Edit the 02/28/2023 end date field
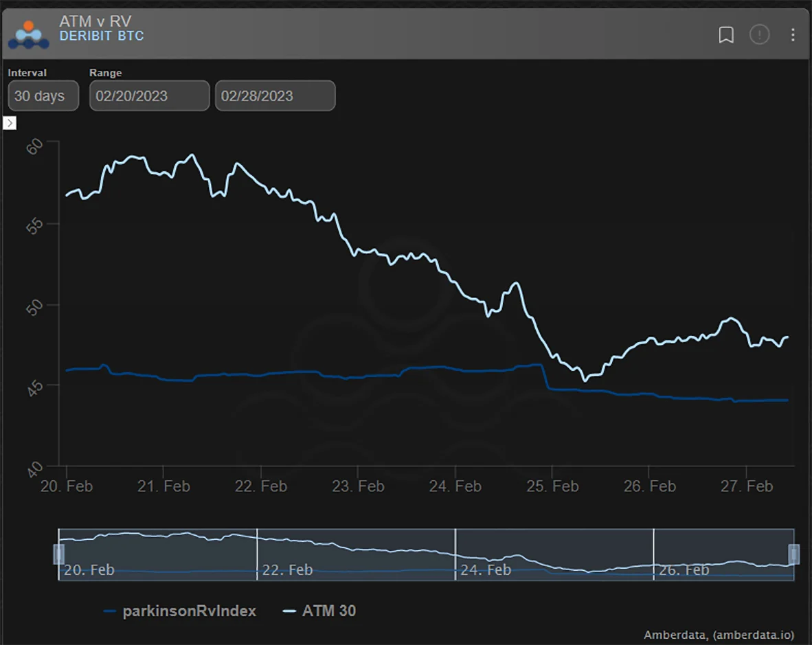The height and width of the screenshot is (645, 812). [275, 95]
